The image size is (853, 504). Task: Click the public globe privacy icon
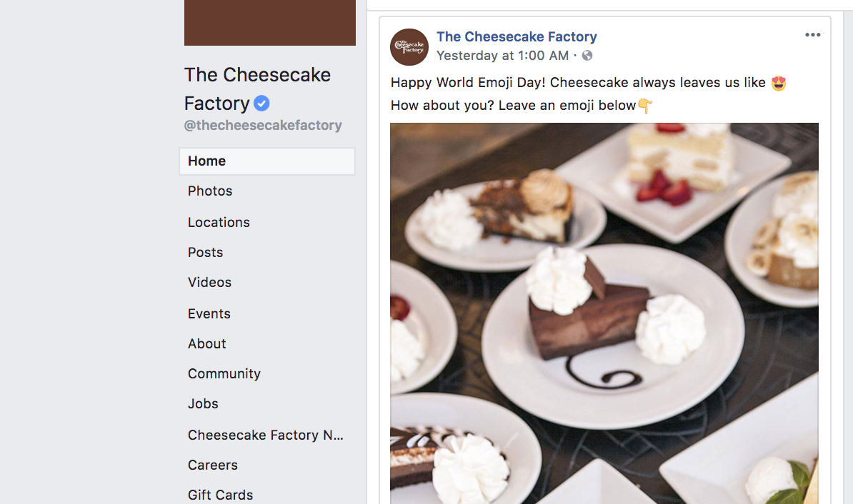pos(587,56)
